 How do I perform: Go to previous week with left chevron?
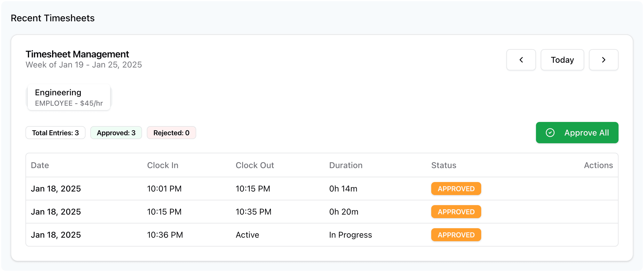521,60
